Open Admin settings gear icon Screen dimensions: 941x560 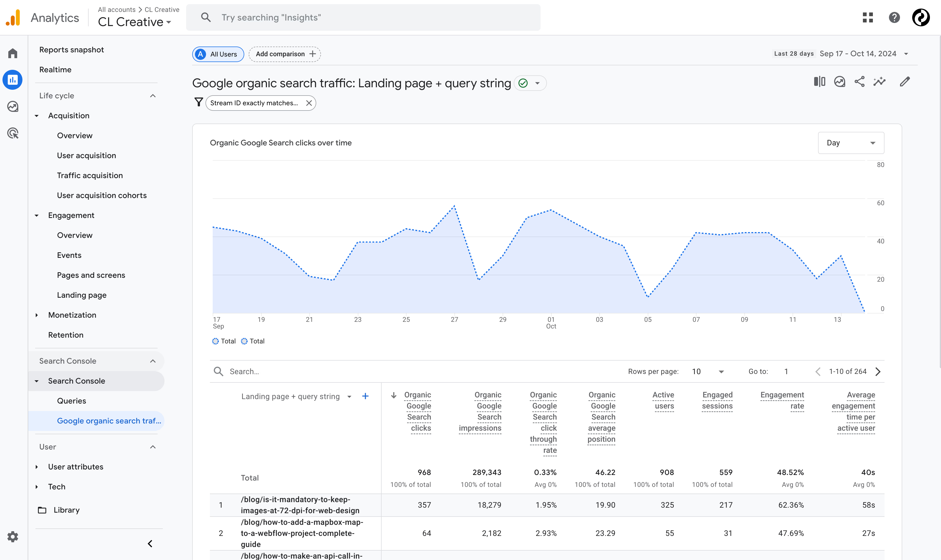pos(13,536)
